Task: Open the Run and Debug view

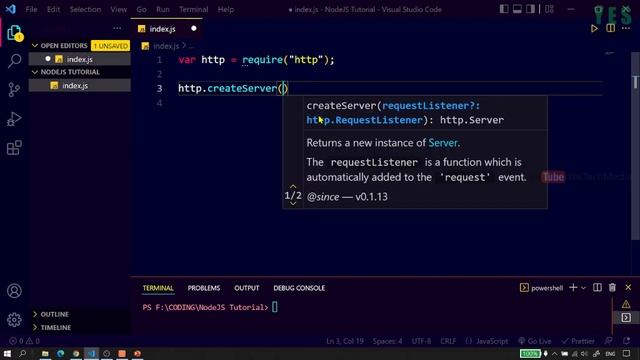Action: [14, 119]
